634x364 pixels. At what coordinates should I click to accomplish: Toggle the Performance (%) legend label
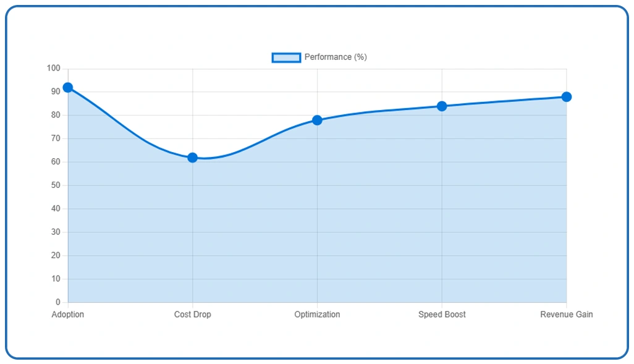click(x=336, y=57)
